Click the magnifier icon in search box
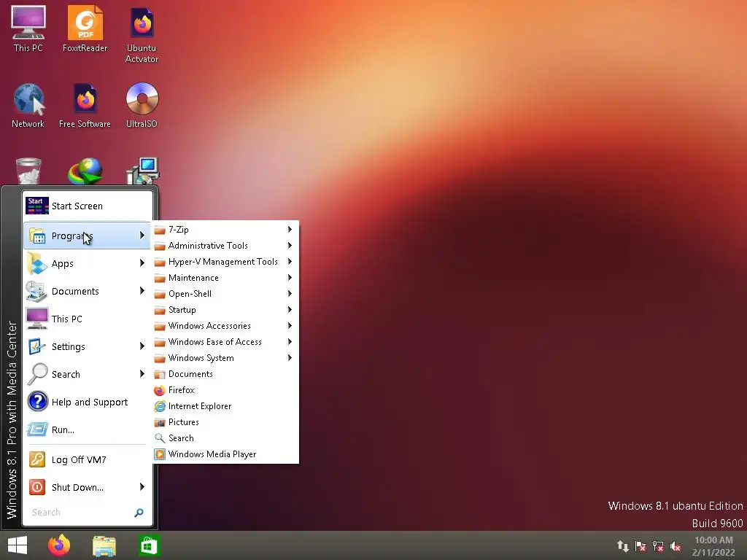747x560 pixels. click(139, 513)
